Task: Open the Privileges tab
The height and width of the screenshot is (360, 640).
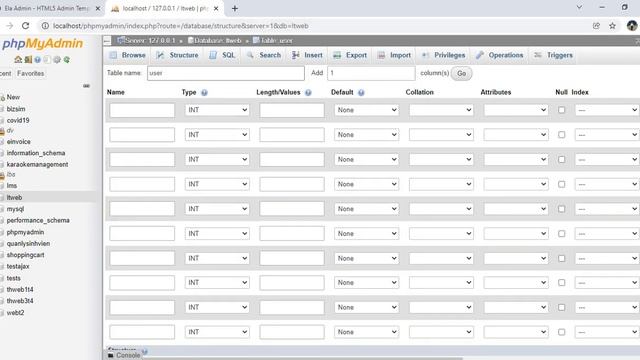Action: 444,55
